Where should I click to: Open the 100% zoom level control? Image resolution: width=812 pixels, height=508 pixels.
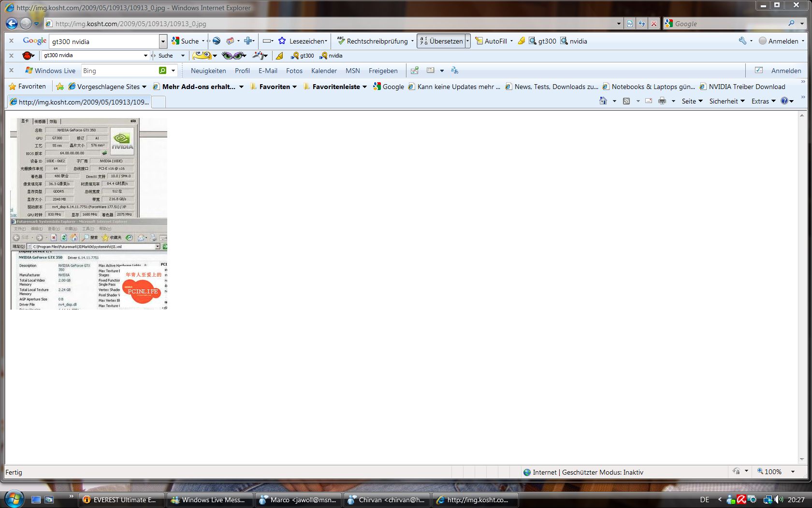(x=775, y=472)
